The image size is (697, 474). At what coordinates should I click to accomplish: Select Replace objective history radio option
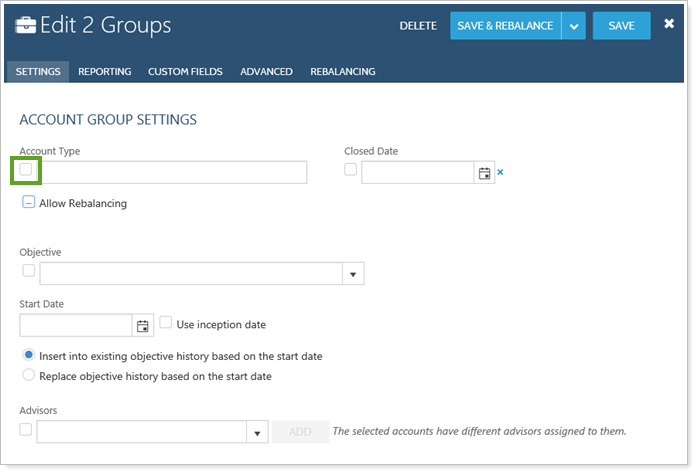coord(28,376)
